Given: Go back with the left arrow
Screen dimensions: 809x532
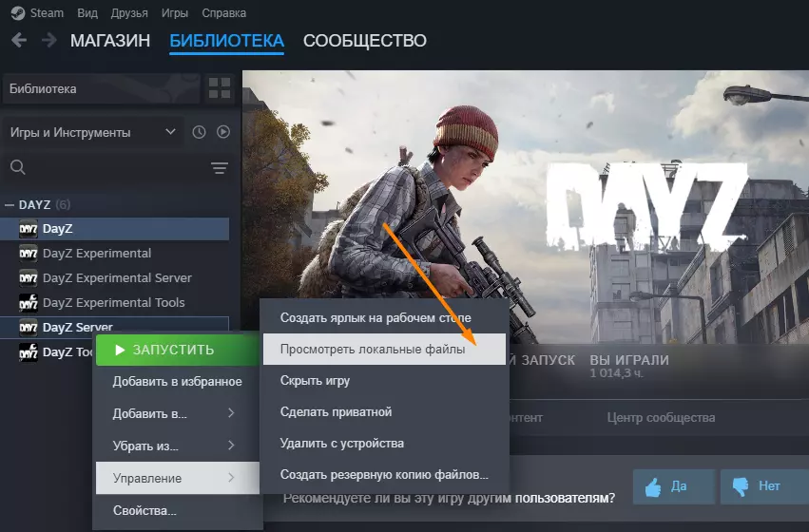Looking at the screenshot, I should pos(19,40).
